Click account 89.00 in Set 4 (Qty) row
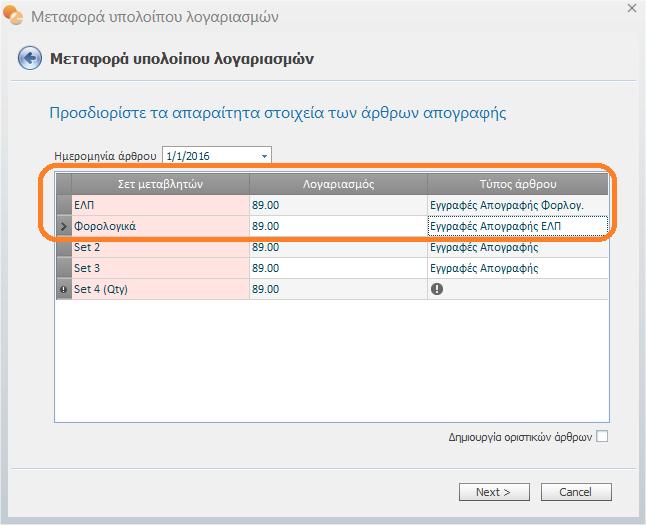646x525 pixels. [x=338, y=289]
